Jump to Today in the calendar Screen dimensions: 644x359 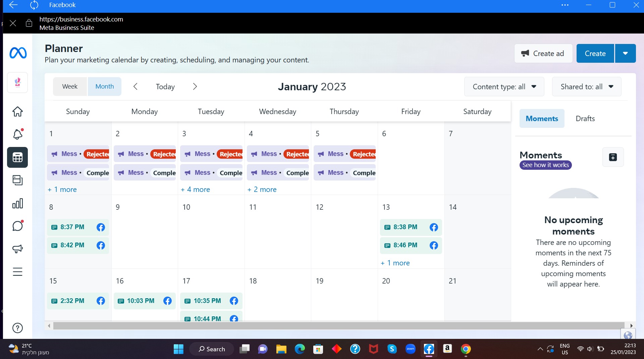(x=165, y=87)
